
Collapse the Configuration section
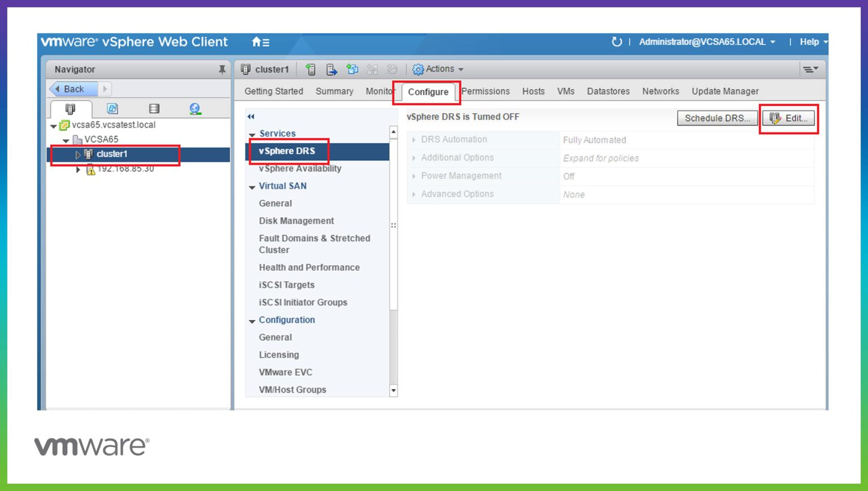pos(252,321)
